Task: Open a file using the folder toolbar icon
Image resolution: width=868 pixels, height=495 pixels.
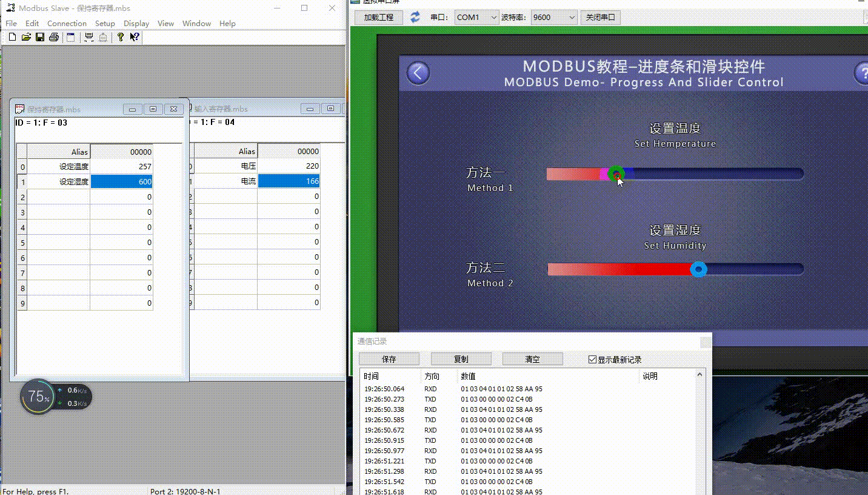Action: [26, 38]
